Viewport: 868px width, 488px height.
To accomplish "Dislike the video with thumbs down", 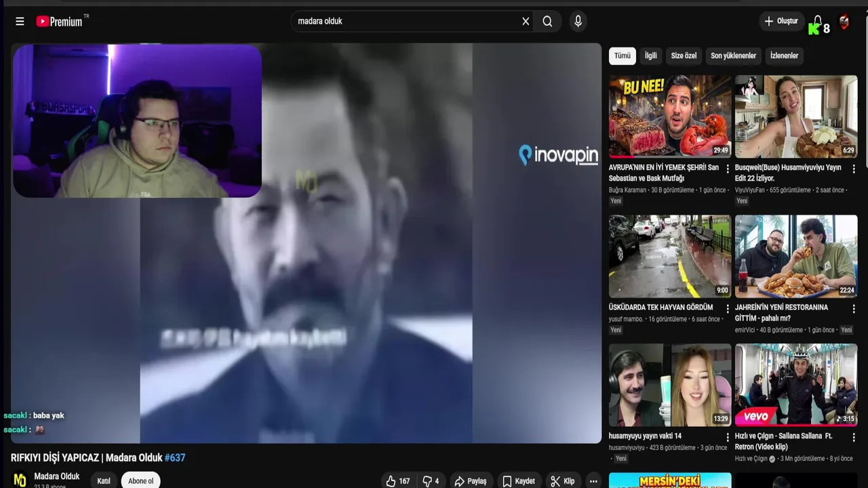I will point(431,481).
